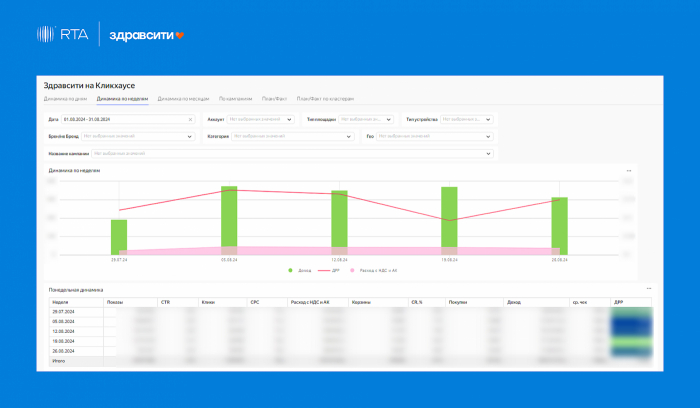700x408 pixels.
Task: Sort by Расход с НДС и АК header
Action: [x=318, y=302]
